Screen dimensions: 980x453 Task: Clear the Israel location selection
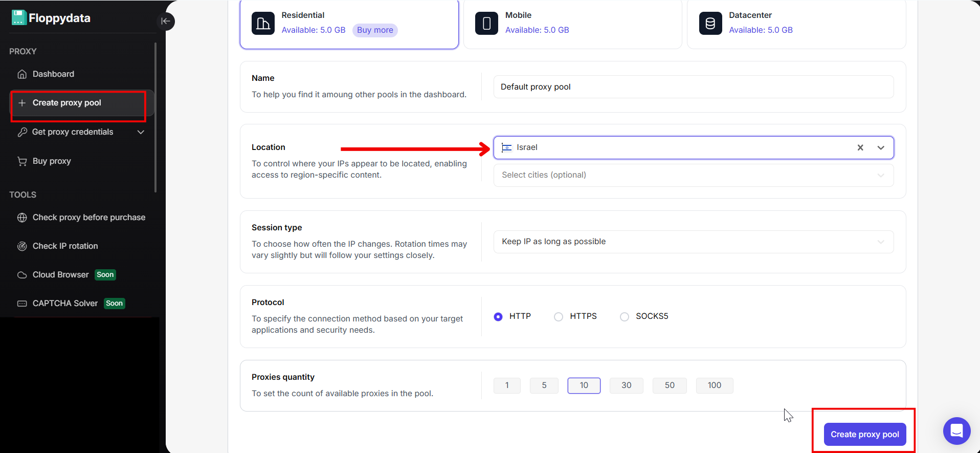pos(860,147)
